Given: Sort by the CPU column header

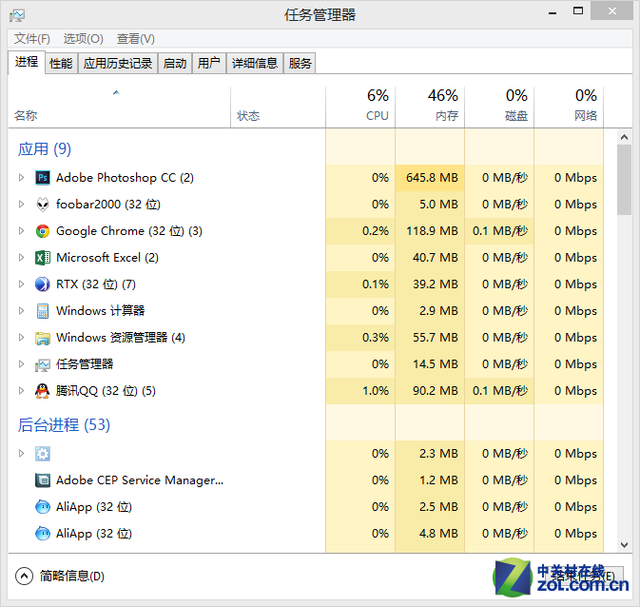Looking at the screenshot, I should coord(360,107).
